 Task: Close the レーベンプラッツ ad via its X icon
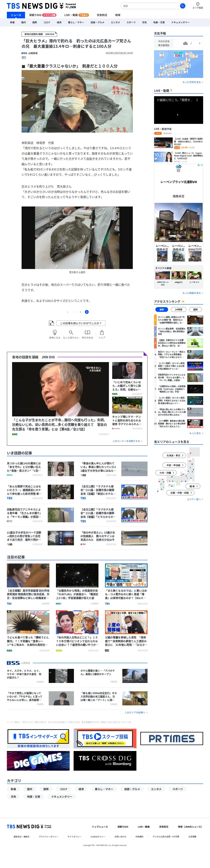coord(201,165)
